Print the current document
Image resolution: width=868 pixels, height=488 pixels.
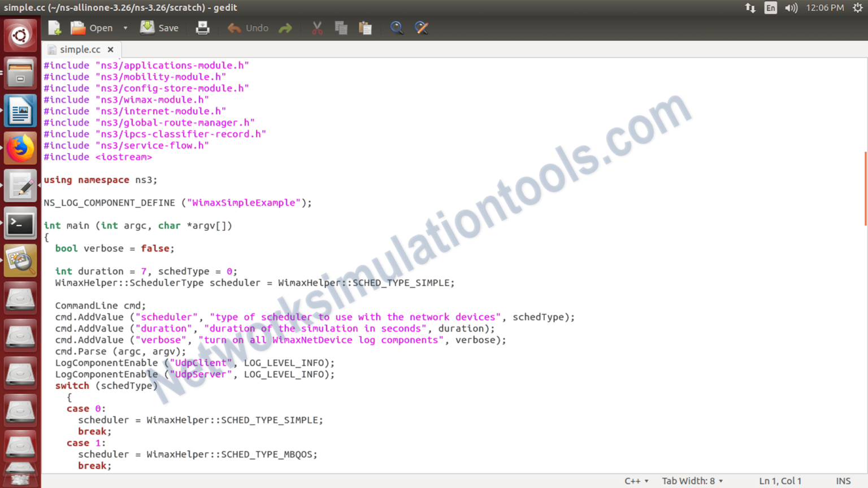point(202,27)
